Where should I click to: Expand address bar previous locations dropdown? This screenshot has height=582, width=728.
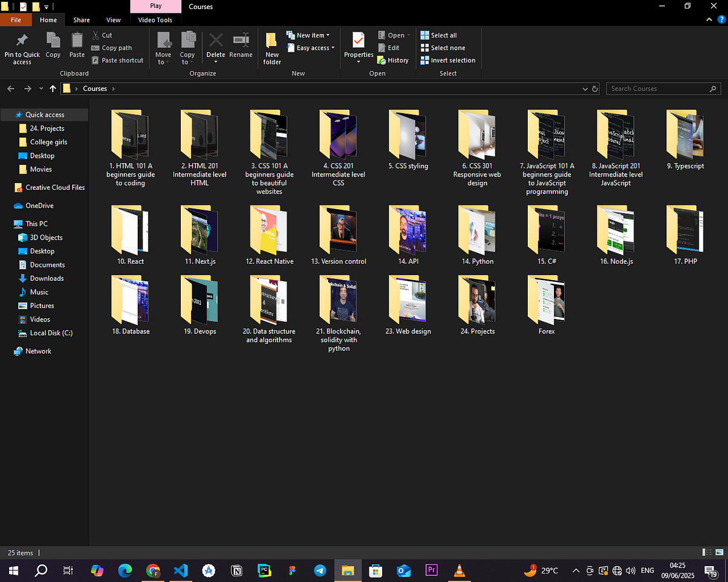click(x=585, y=89)
